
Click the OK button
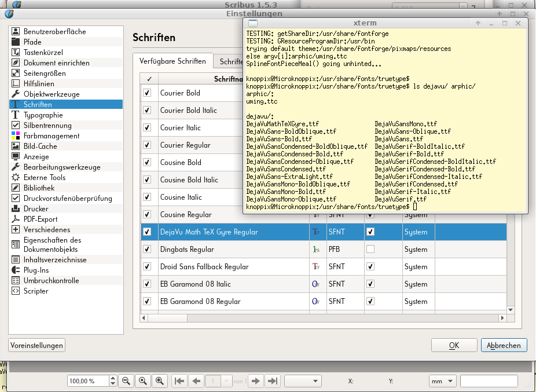click(x=454, y=345)
